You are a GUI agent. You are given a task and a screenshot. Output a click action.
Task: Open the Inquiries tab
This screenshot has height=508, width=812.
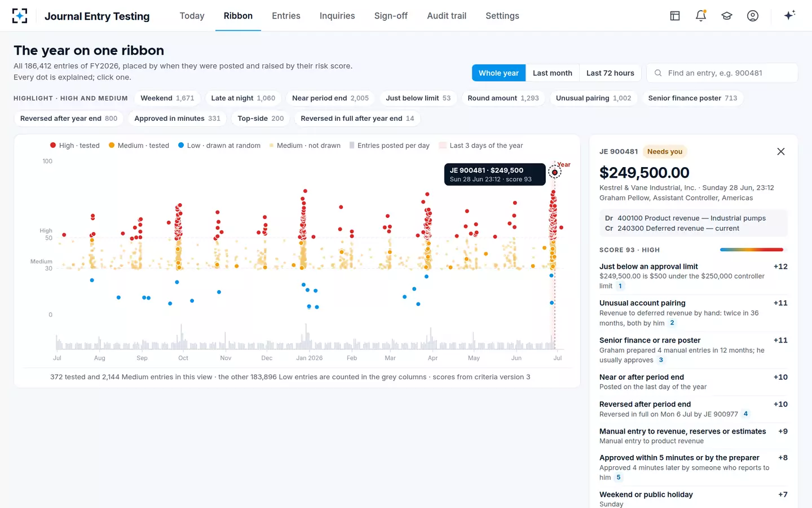337,16
